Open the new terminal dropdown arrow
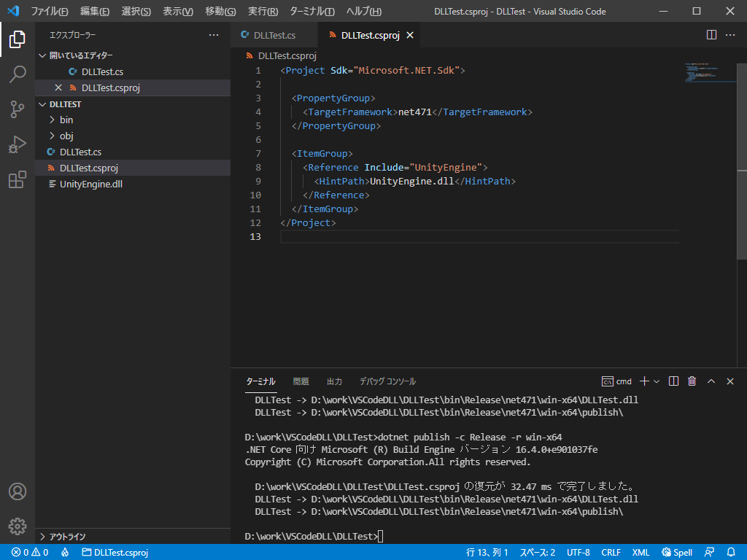This screenshot has width=747, height=560. (x=657, y=381)
